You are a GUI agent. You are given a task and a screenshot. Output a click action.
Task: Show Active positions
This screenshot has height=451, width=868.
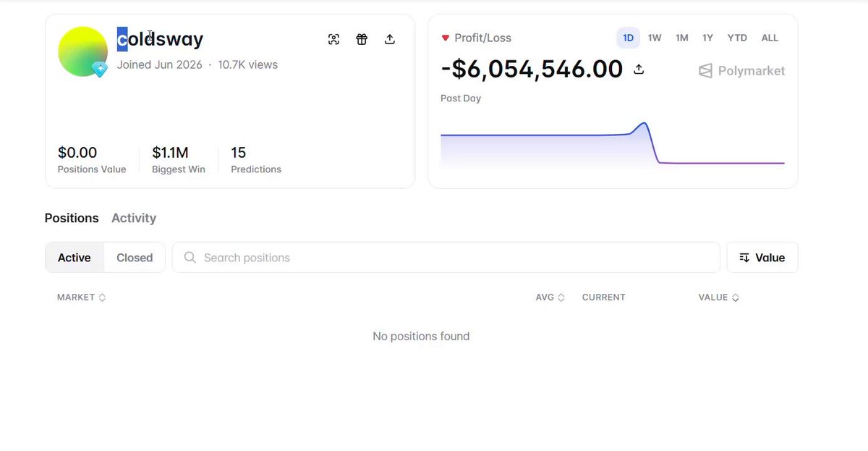pyautogui.click(x=75, y=258)
